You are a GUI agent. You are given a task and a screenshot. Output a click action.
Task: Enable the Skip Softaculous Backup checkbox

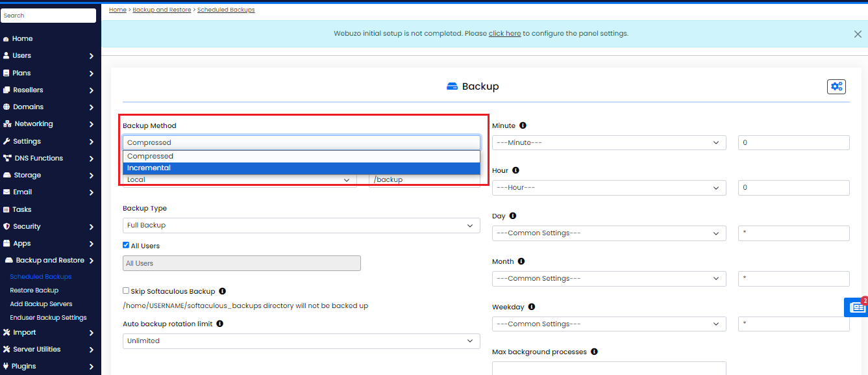pos(126,291)
